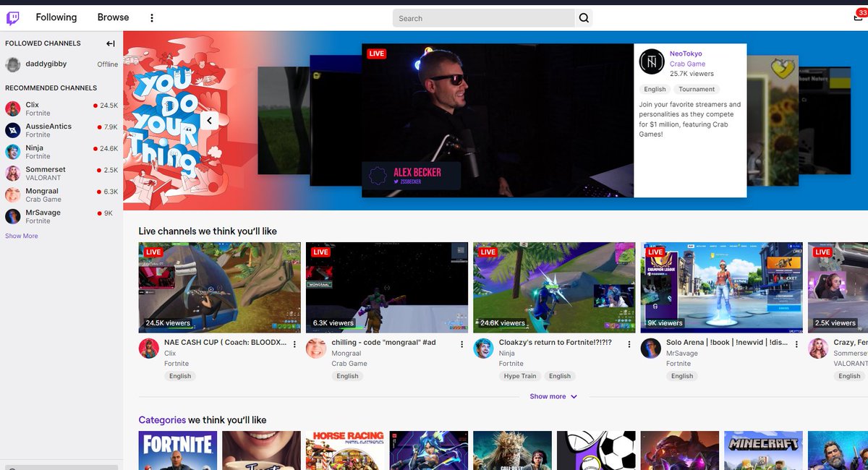Open the more options icon beside Browse
The height and width of the screenshot is (470, 868).
coord(151,17)
